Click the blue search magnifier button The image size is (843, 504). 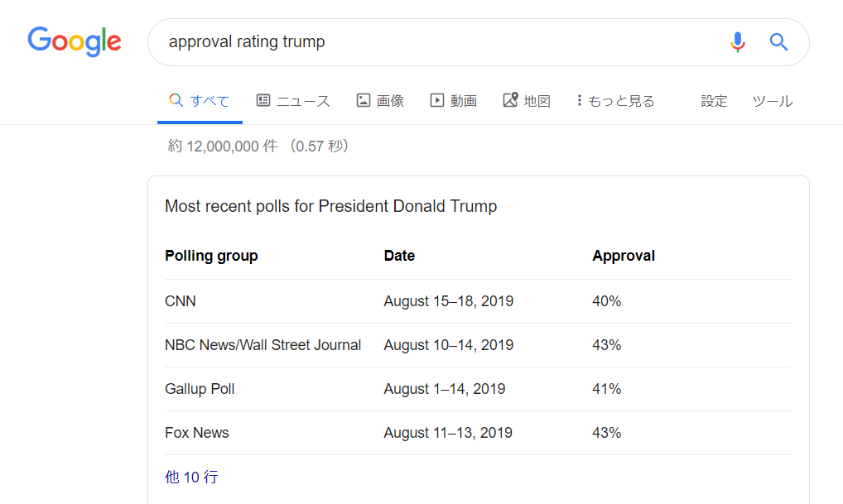[x=778, y=41]
